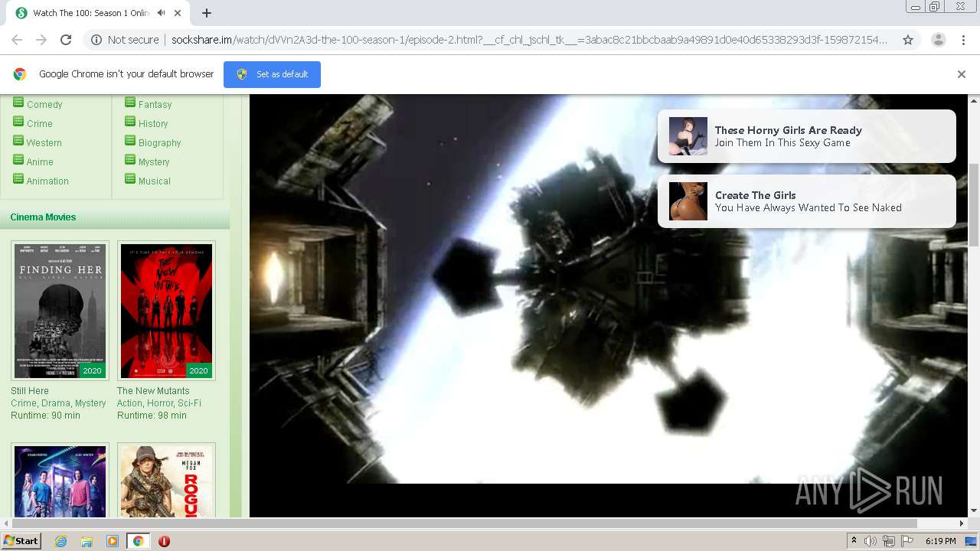This screenshot has height=551, width=980.
Task: Go forward with the browser forward arrow
Action: click(41, 40)
